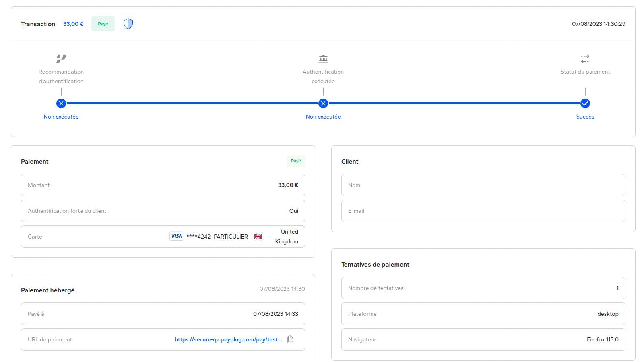644x362 pixels.
Task: Click the Visa card logo
Action: (176, 236)
